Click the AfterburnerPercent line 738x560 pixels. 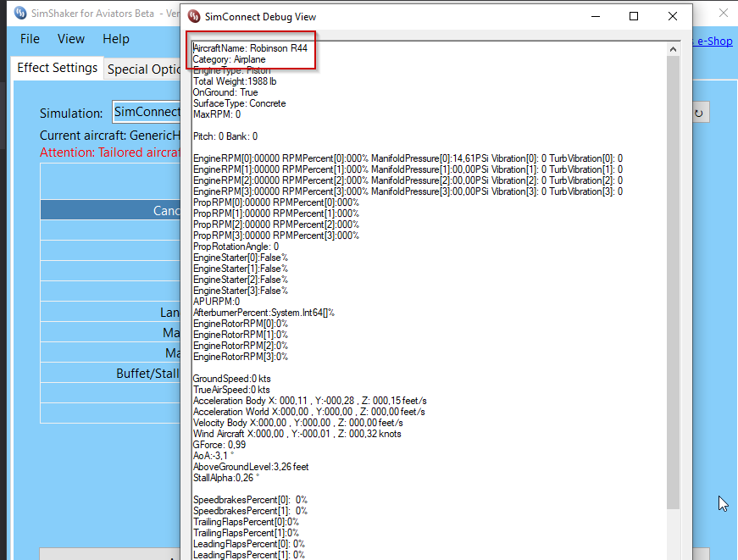tap(264, 313)
